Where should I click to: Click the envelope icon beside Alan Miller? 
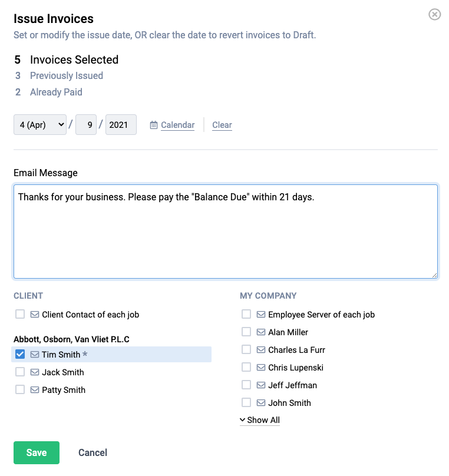pos(262,332)
